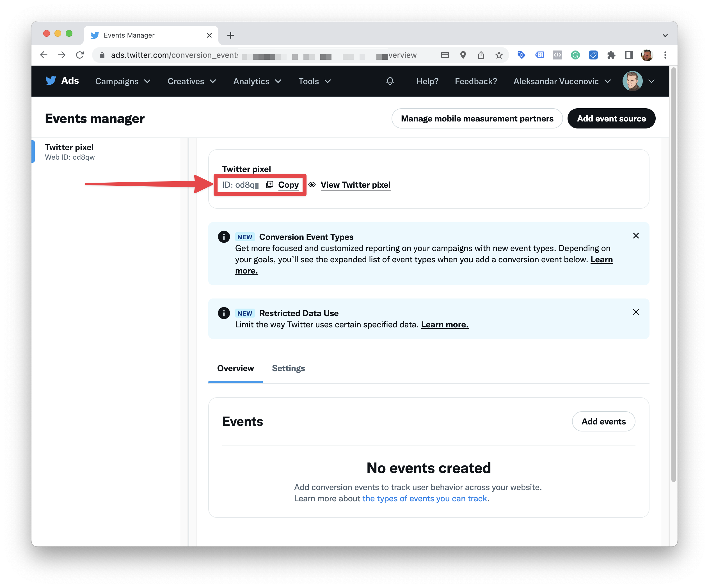709x588 pixels.
Task: Open the View Twitter pixel link
Action: [356, 185]
